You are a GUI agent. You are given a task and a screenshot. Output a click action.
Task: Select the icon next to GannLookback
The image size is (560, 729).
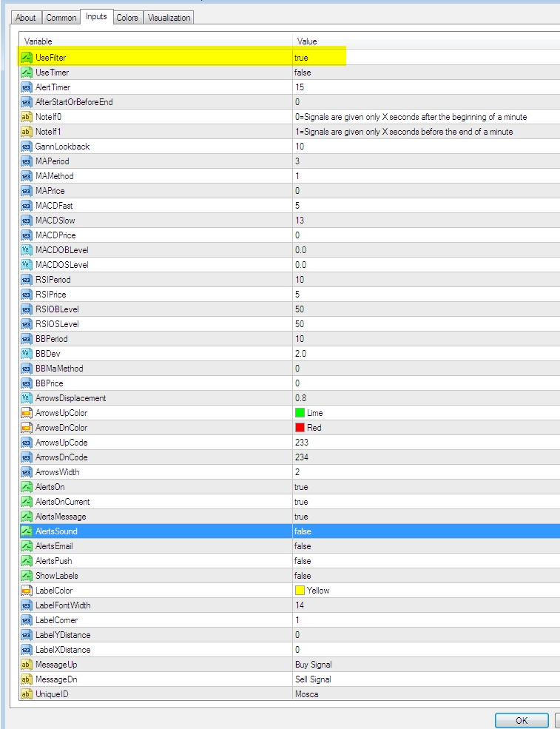pyautogui.click(x=27, y=147)
